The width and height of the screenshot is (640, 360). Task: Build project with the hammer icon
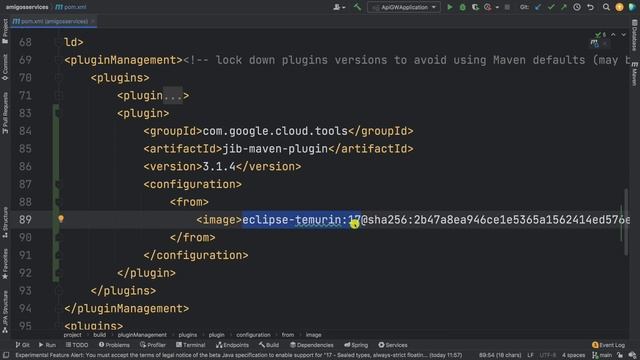click(357, 7)
